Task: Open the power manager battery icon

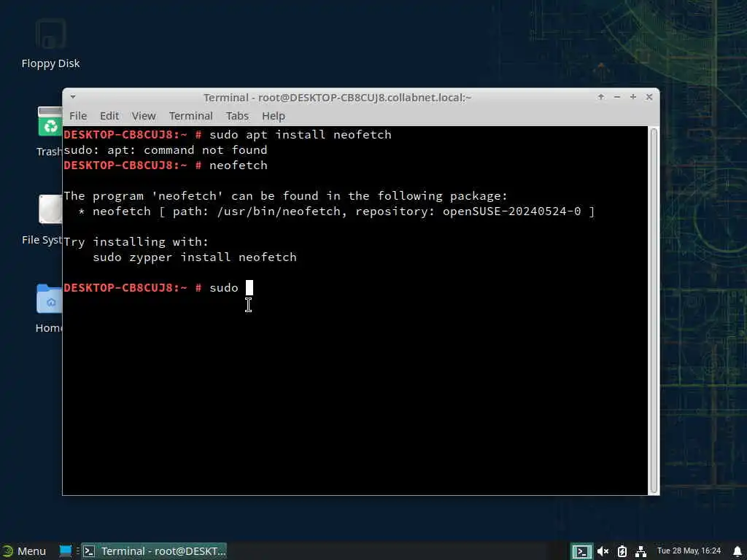Action: pyautogui.click(x=622, y=551)
